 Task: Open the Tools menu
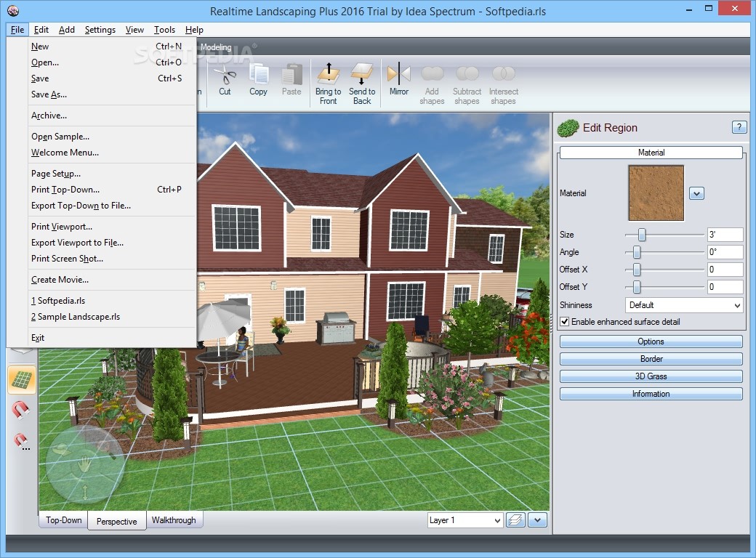pos(164,29)
